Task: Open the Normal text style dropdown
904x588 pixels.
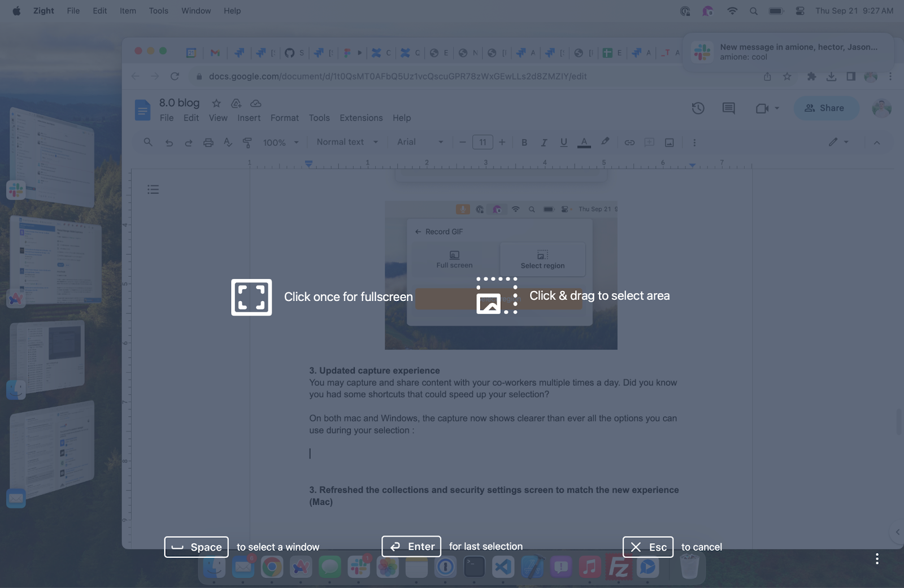Action: [x=347, y=142]
